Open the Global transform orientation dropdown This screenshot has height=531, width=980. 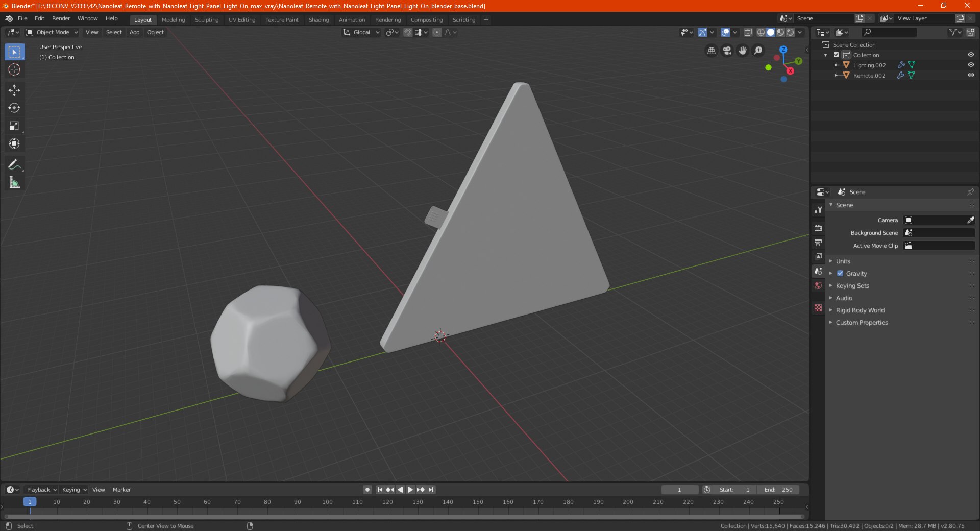click(361, 32)
